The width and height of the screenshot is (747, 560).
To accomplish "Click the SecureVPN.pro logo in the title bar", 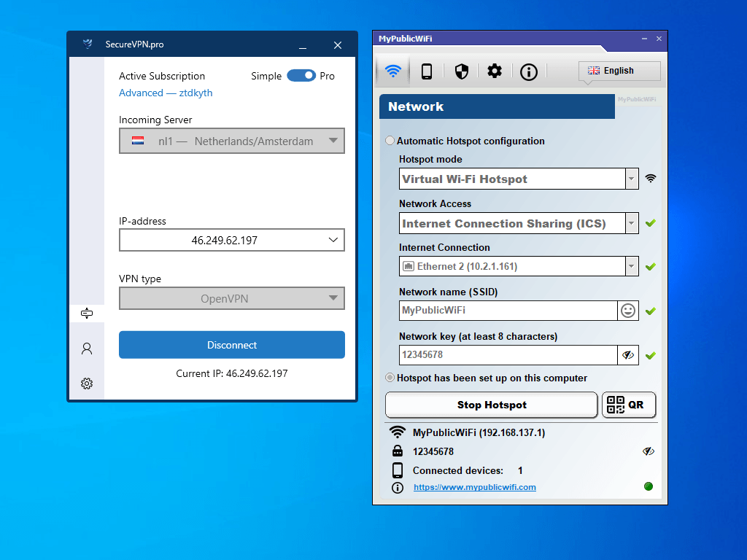I will pos(88,44).
